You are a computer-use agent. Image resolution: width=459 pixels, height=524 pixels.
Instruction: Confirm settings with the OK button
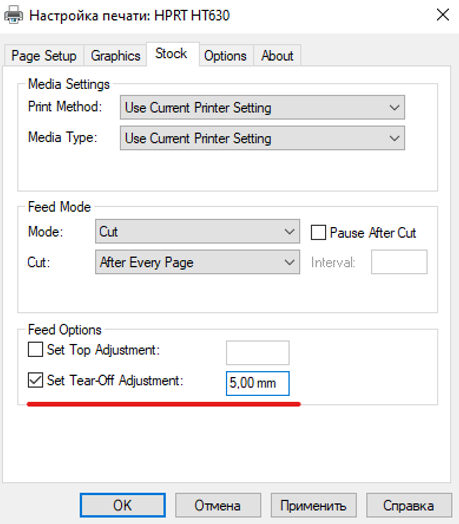[x=123, y=505]
